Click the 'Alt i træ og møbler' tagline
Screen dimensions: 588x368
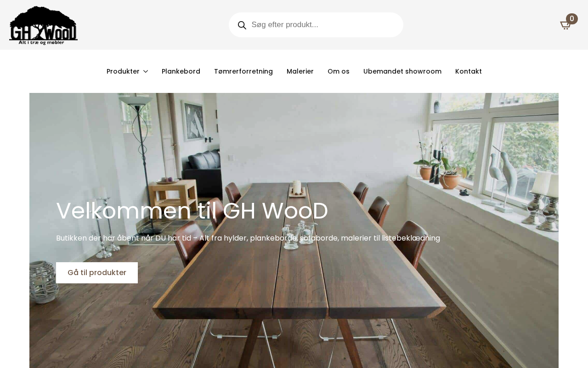(x=41, y=42)
